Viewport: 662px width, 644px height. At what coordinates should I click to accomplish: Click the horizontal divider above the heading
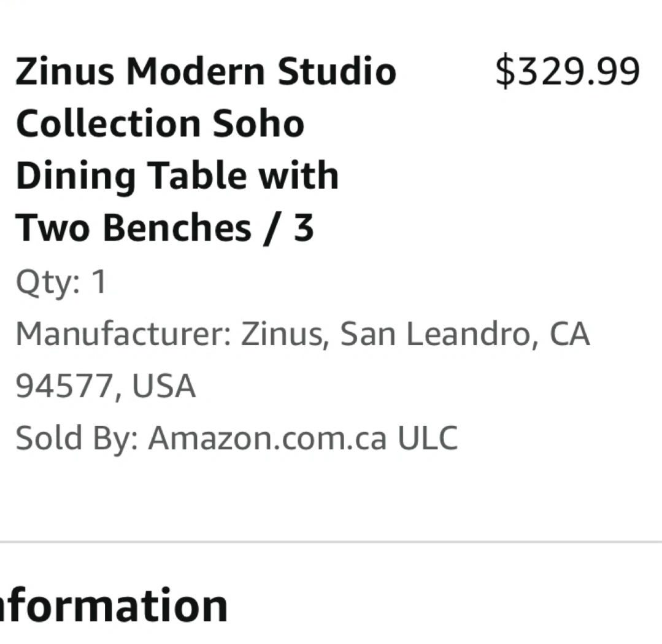coord(331,541)
